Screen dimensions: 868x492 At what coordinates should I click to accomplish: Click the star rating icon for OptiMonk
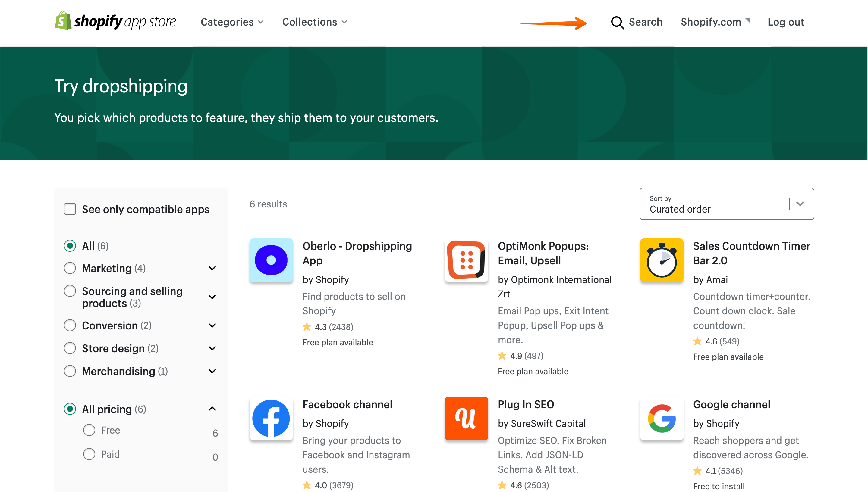pos(502,356)
